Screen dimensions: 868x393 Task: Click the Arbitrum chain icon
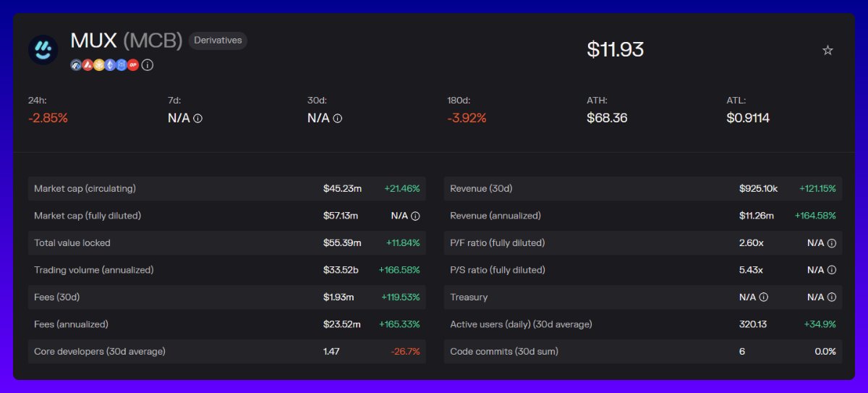[x=76, y=65]
